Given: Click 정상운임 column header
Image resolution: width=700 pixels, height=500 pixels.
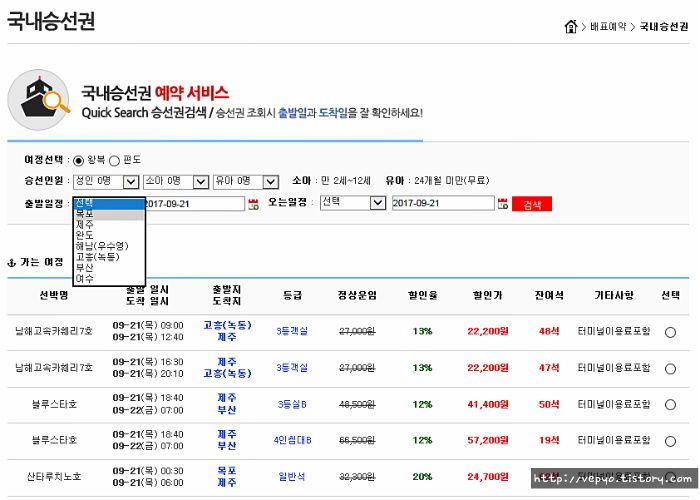Looking at the screenshot, I should click(x=357, y=296).
